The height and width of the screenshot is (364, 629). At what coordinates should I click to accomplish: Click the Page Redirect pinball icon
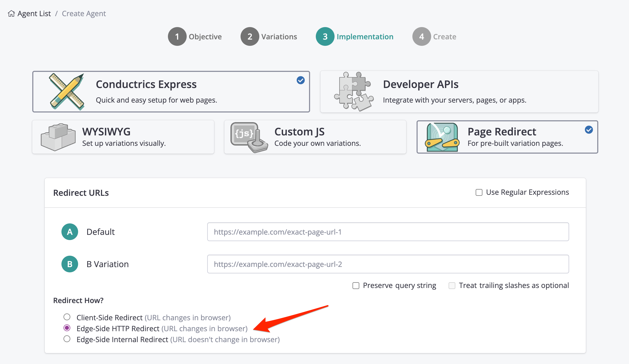(x=442, y=137)
